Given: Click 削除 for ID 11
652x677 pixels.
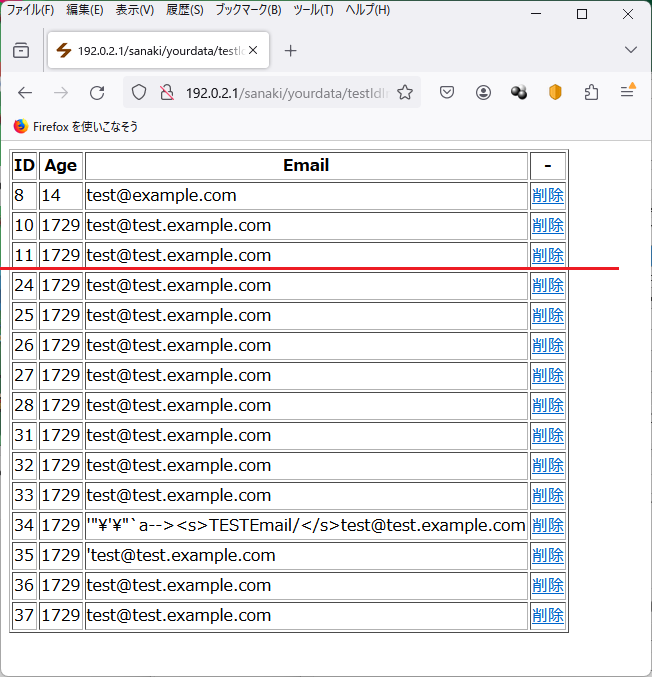Looking at the screenshot, I should [548, 256].
